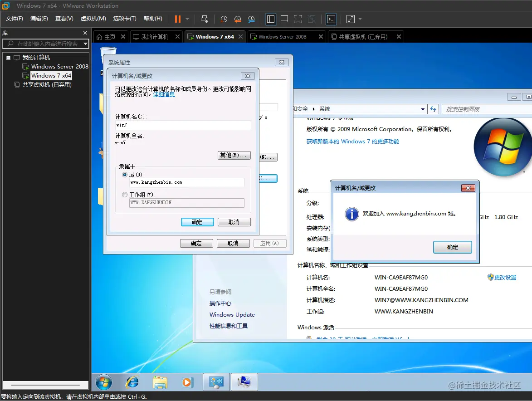Select the 工作组(W) radio button
This screenshot has width=532, height=401.
point(125,195)
